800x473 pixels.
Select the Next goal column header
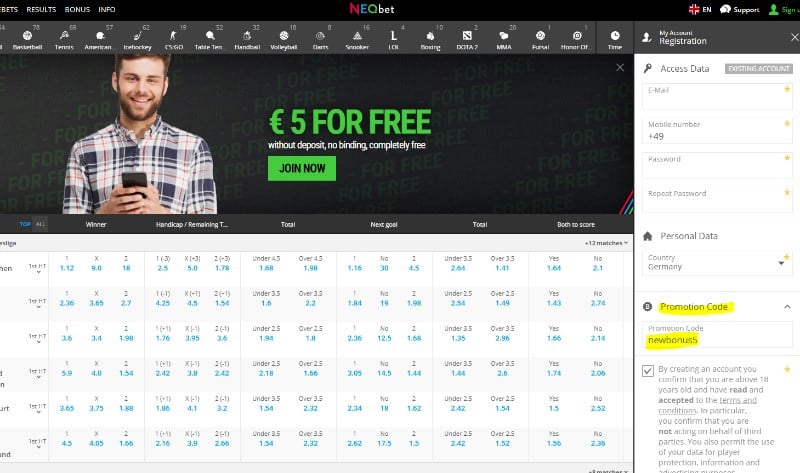(x=384, y=225)
